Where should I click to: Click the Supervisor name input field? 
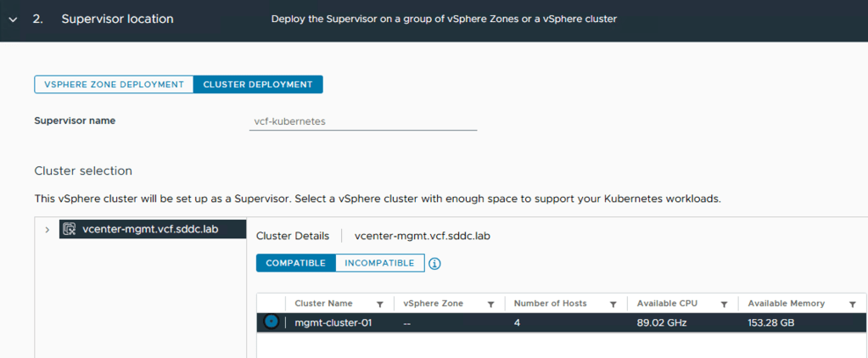coord(362,121)
